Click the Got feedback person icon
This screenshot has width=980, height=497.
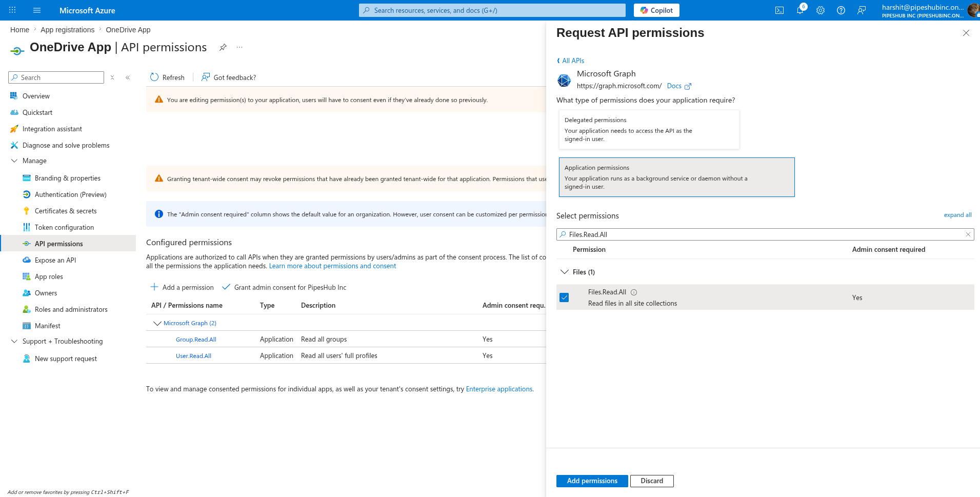(206, 77)
